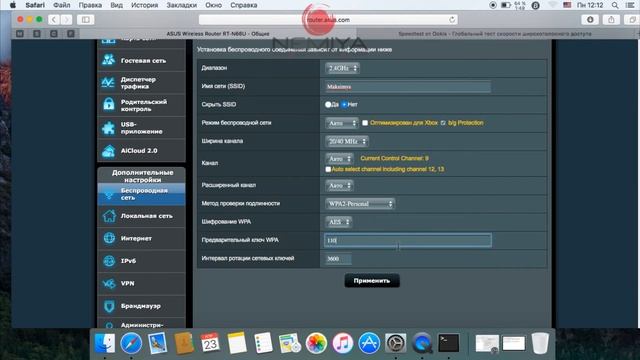Image resolution: width=640 pixels, height=360 pixels.
Task: Open Метод проверки подлинности WPA2-Personal dropdown
Action: (x=360, y=204)
